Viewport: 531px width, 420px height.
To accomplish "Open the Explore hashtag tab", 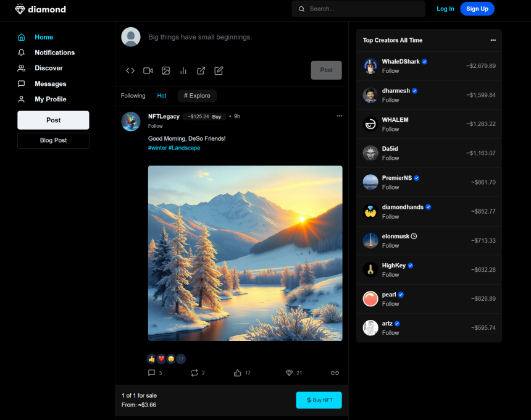I will coord(197,96).
